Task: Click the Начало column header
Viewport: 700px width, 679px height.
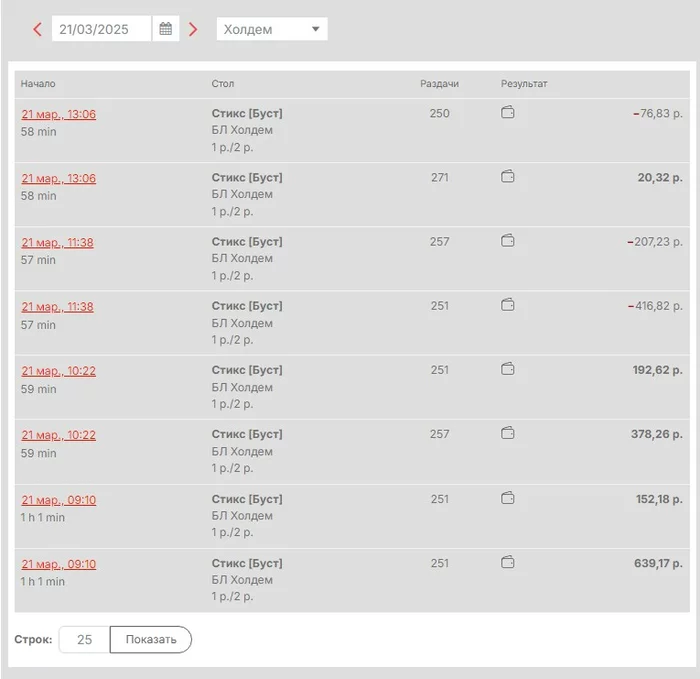Action: coord(38,84)
